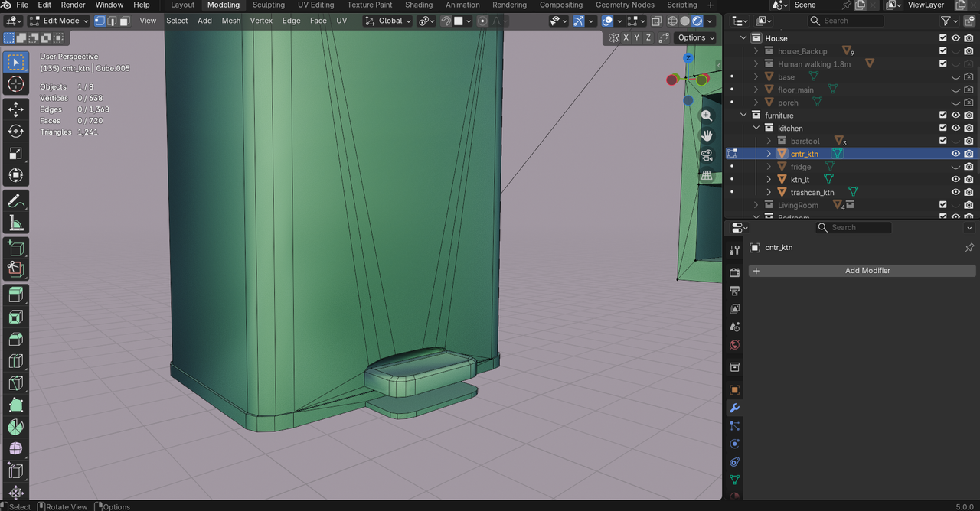
Task: Select the Rotate tool
Action: [15, 132]
